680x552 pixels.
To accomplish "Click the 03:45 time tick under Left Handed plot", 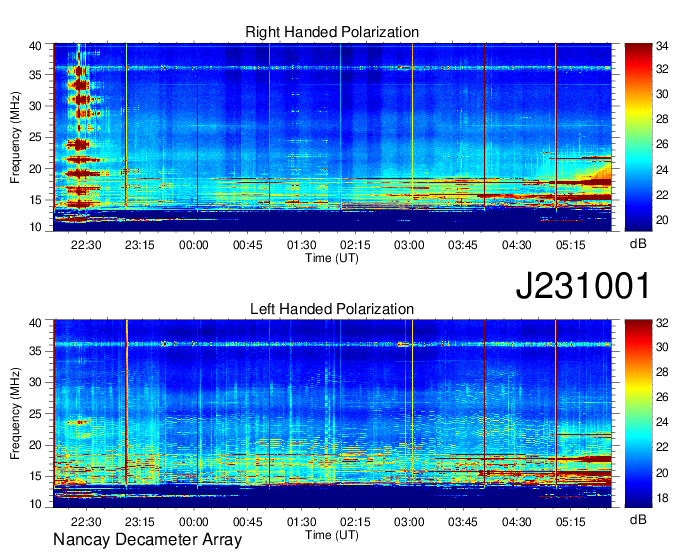I will 463,522.
